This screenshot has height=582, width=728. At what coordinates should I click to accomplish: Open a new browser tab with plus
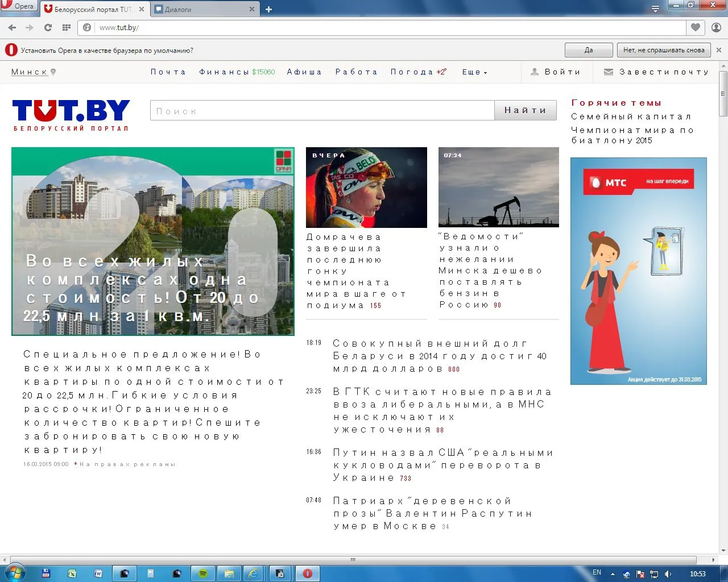click(269, 9)
